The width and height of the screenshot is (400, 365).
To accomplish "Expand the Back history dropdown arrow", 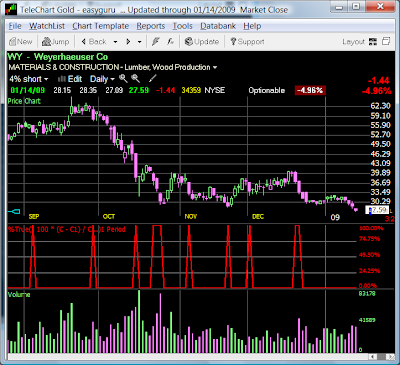I will pos(115,42).
